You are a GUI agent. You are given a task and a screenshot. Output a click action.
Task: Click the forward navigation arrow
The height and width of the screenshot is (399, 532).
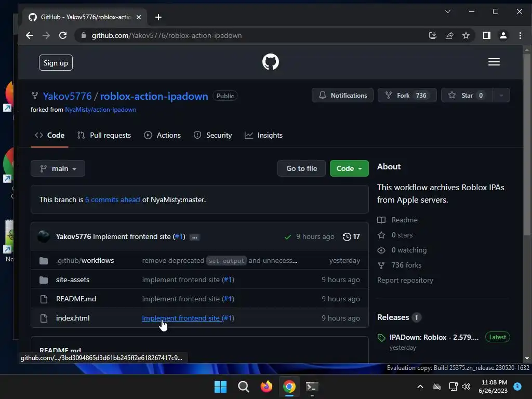(46, 35)
